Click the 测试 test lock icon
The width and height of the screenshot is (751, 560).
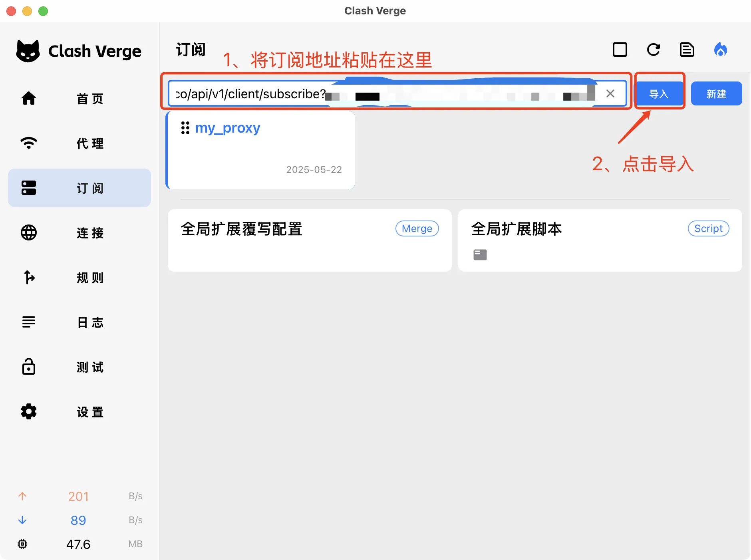28,367
